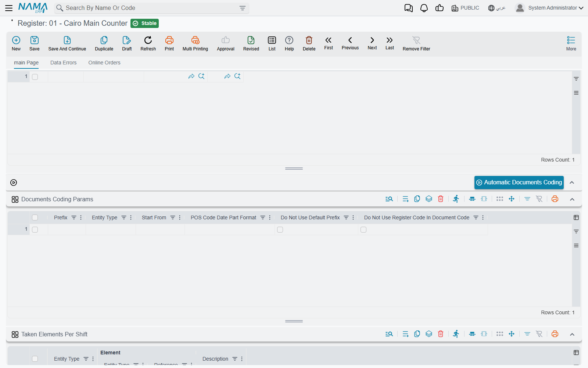Go to the Next record

(372, 43)
